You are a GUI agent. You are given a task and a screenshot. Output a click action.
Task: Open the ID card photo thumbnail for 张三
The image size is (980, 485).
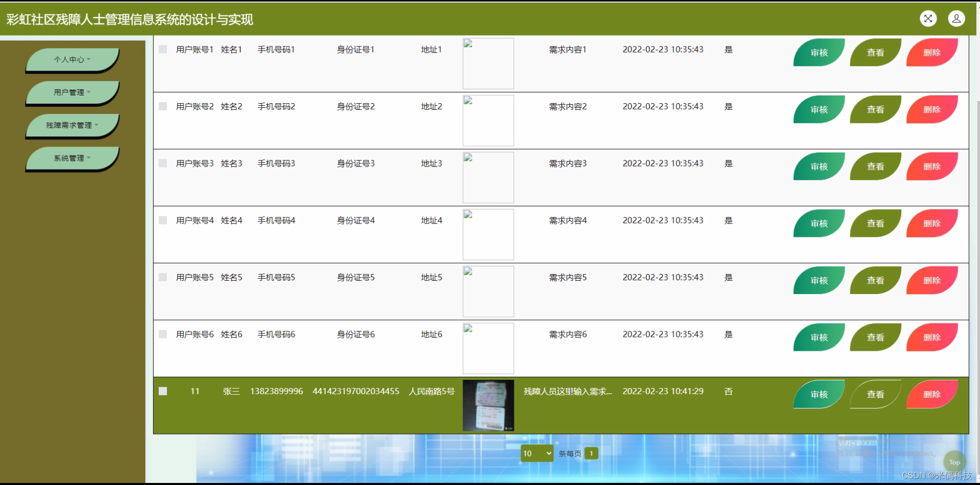(488, 405)
